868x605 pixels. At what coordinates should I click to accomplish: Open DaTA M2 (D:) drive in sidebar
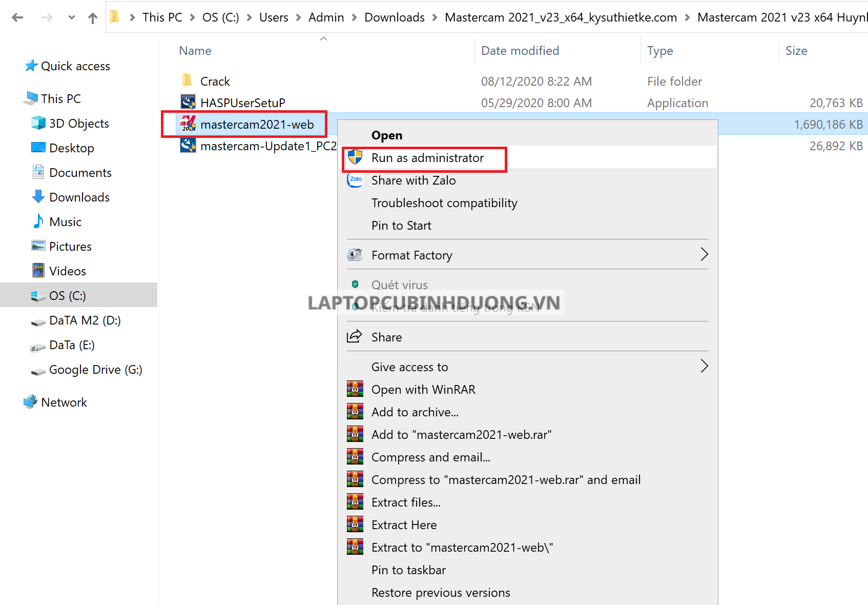[x=85, y=320]
